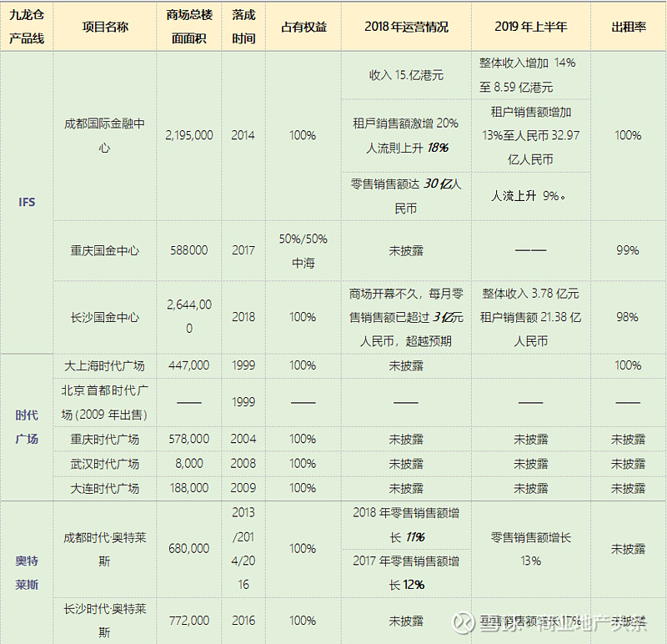
Task: Click the '九龙仓产品线' header cell
Action: (x=27, y=27)
